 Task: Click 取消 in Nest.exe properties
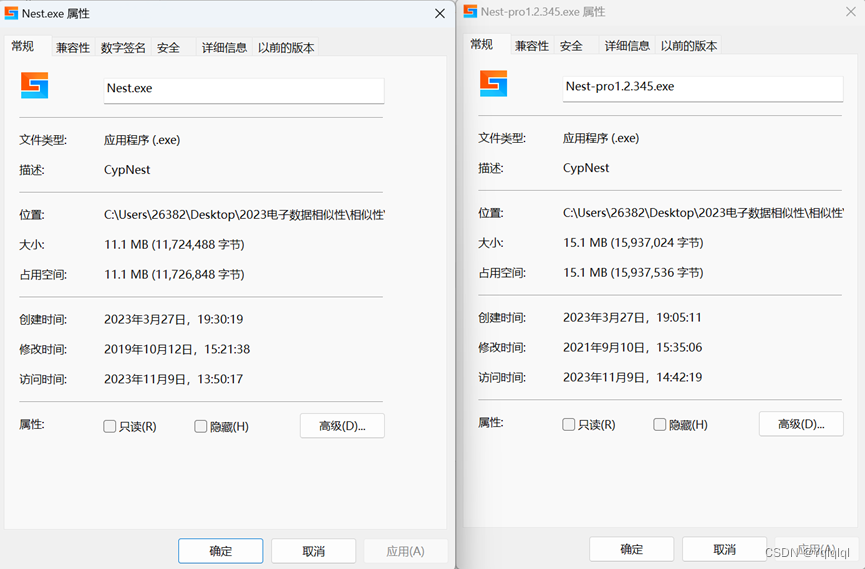[313, 551]
